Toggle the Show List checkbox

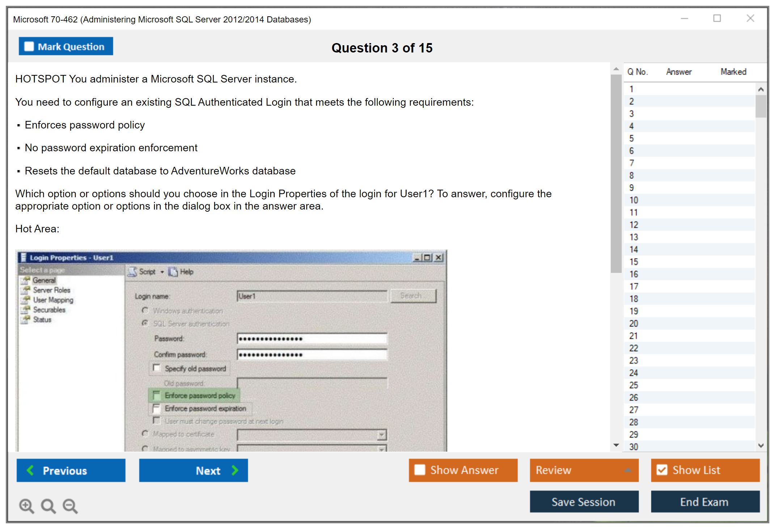[662, 470]
